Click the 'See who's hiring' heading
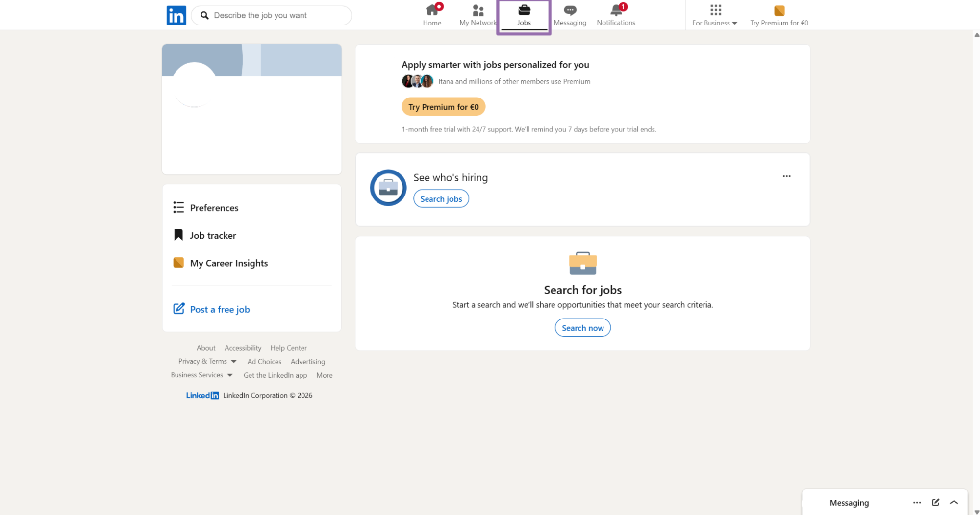The height and width of the screenshot is (515, 980). (451, 177)
